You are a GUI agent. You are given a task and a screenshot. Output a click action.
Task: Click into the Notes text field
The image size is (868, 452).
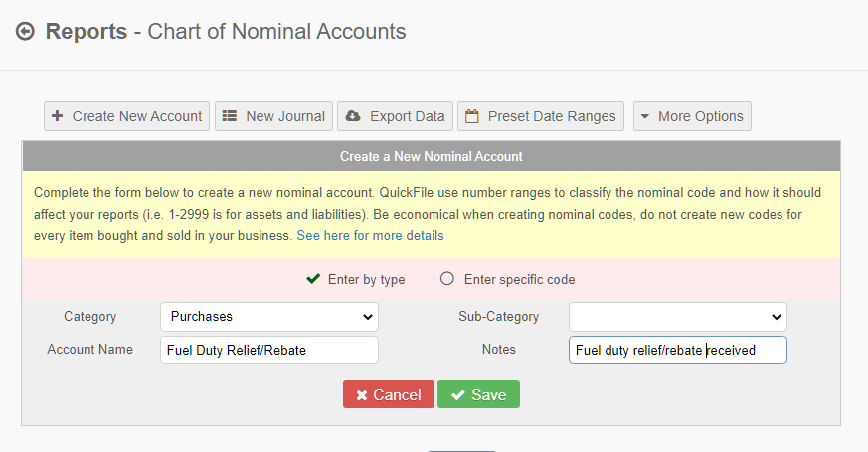click(x=677, y=350)
